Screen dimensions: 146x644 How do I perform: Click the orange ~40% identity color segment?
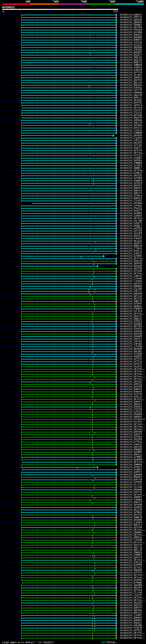click(45, 4)
